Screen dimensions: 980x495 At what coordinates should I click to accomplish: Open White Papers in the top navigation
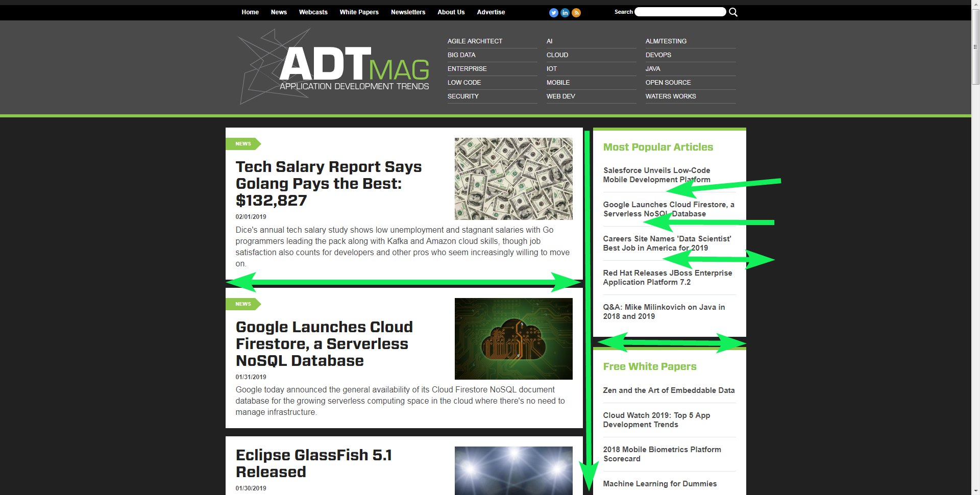click(359, 12)
